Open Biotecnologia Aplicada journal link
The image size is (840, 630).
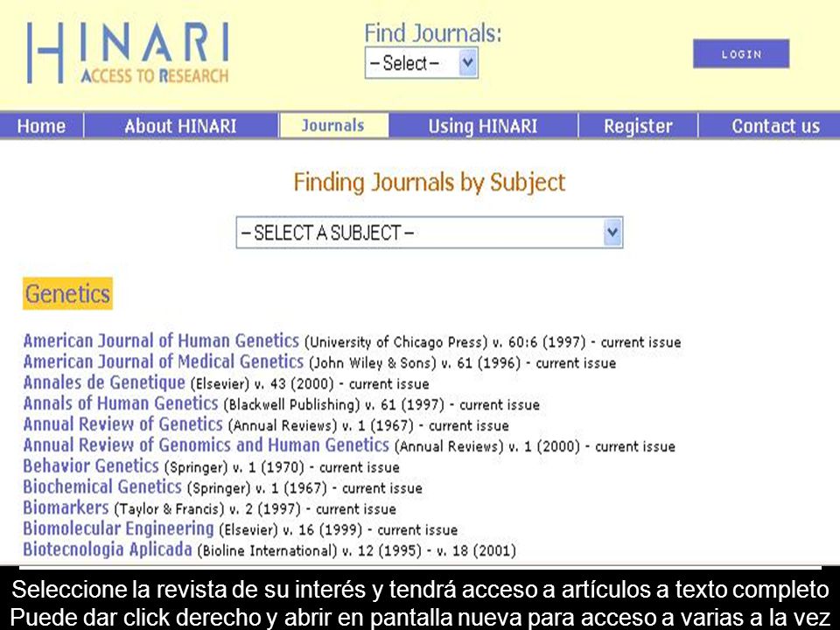click(x=107, y=549)
